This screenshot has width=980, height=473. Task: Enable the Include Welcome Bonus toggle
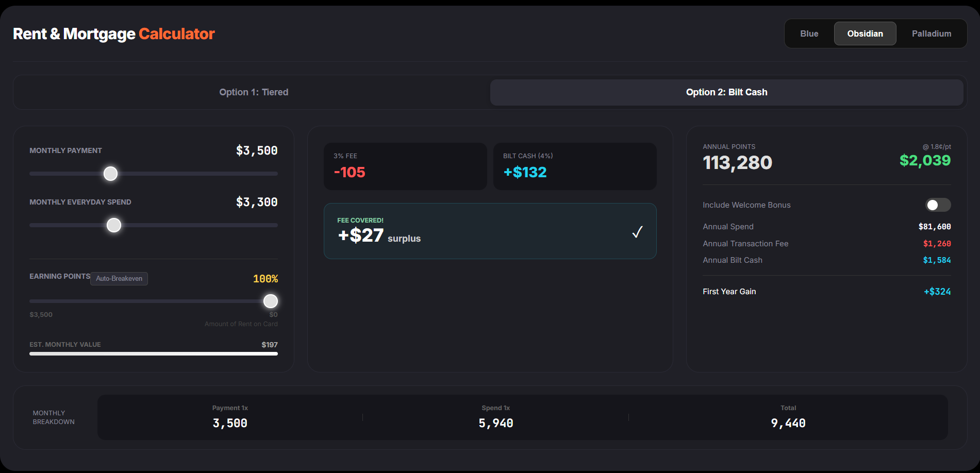tap(937, 205)
